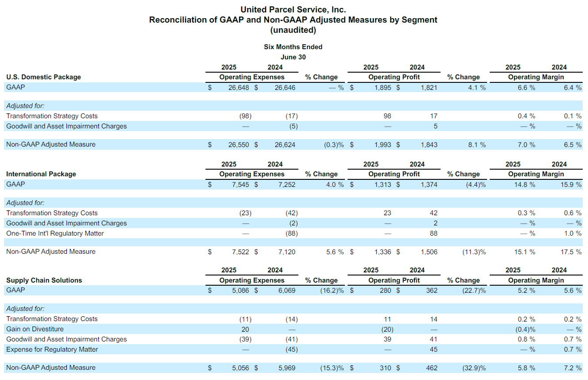Click the 5,969 adjusted operating expenses value

coord(286,368)
